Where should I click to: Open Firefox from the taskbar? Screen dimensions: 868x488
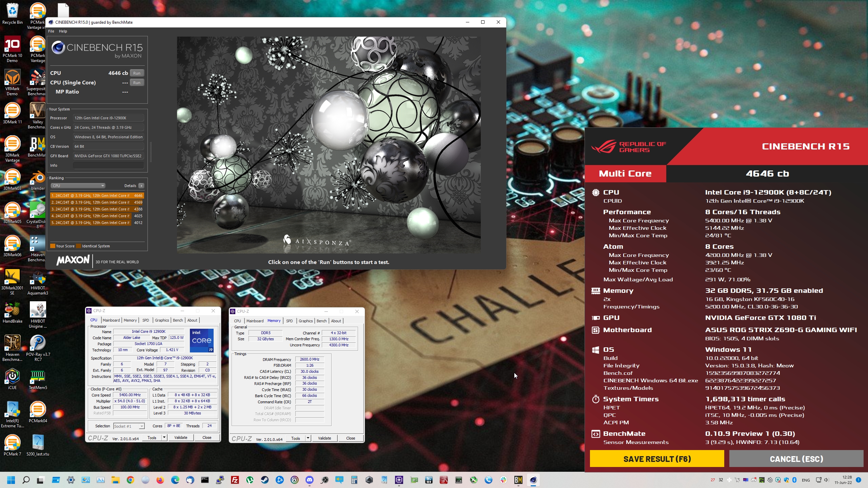(160, 480)
